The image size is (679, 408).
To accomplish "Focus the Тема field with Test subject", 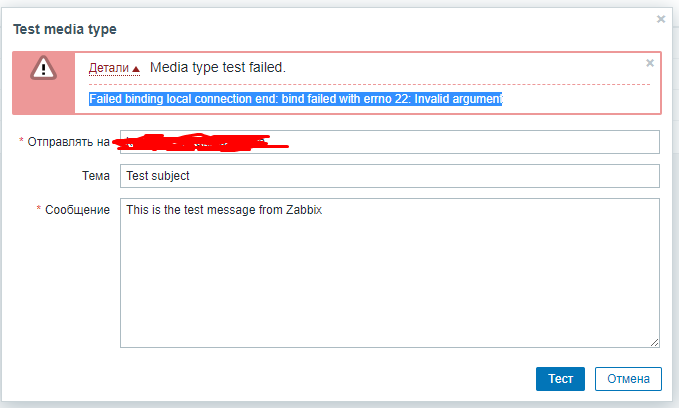I will click(x=390, y=176).
